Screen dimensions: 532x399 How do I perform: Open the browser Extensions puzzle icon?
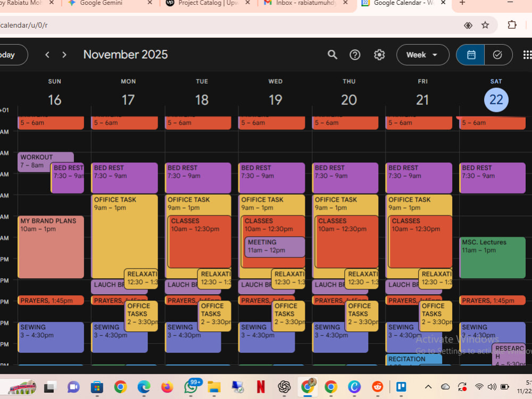point(512,25)
